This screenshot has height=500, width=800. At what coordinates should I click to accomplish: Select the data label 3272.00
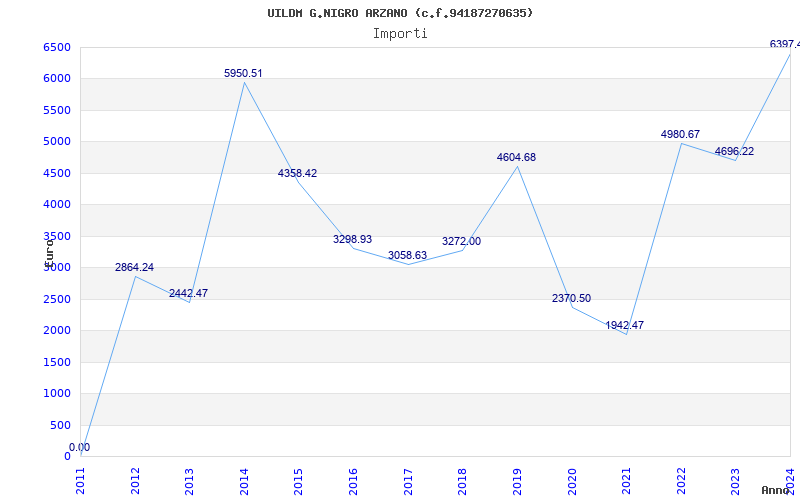(461, 241)
